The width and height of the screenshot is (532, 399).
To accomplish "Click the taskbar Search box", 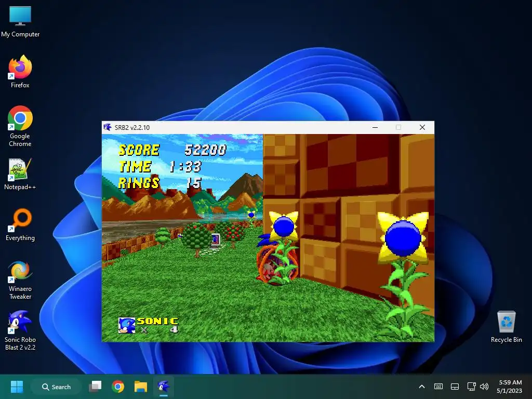I will (56, 387).
